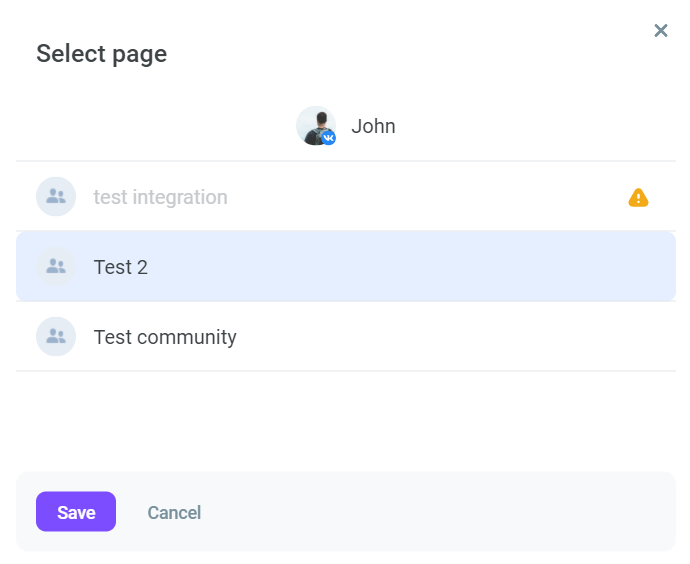Click the group icon beside test integration

[56, 197]
